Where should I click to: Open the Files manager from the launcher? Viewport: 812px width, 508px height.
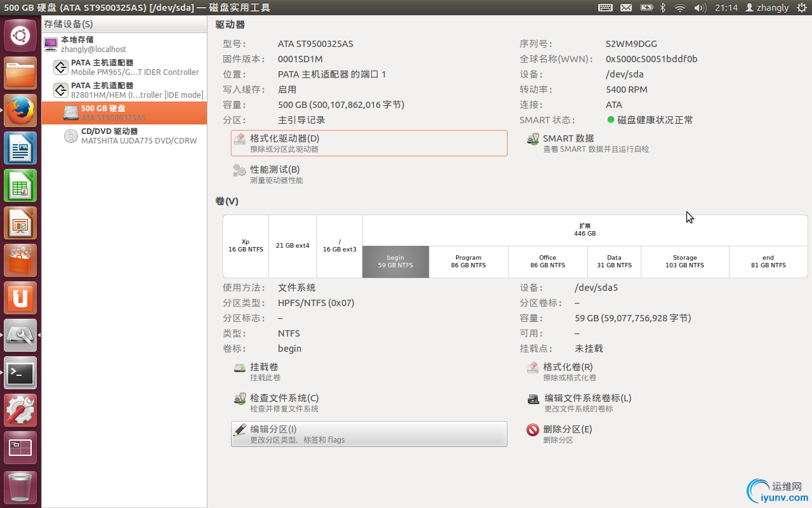(x=20, y=73)
